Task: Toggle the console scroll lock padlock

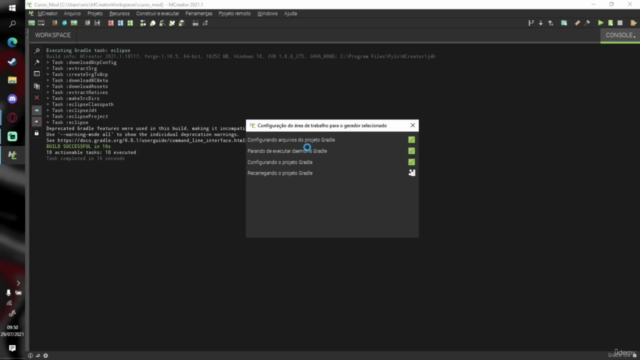Action: pyautogui.click(x=37, y=133)
